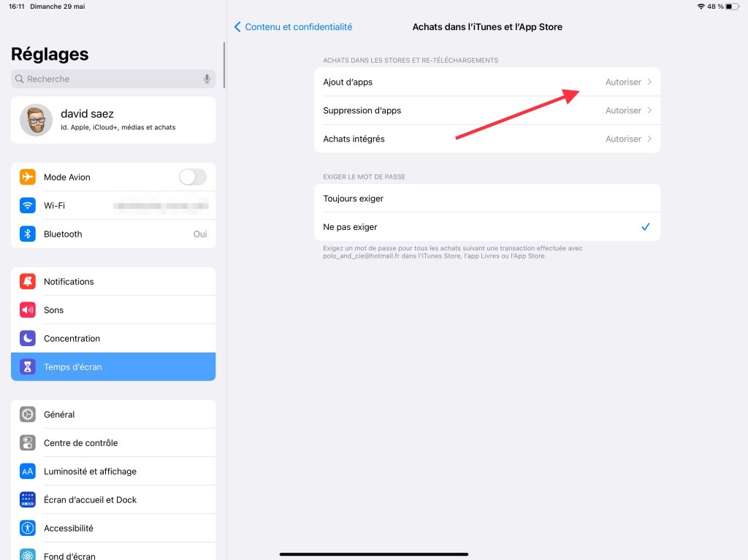Open david saez Apple ID profile
The image size is (748, 560).
point(113,120)
